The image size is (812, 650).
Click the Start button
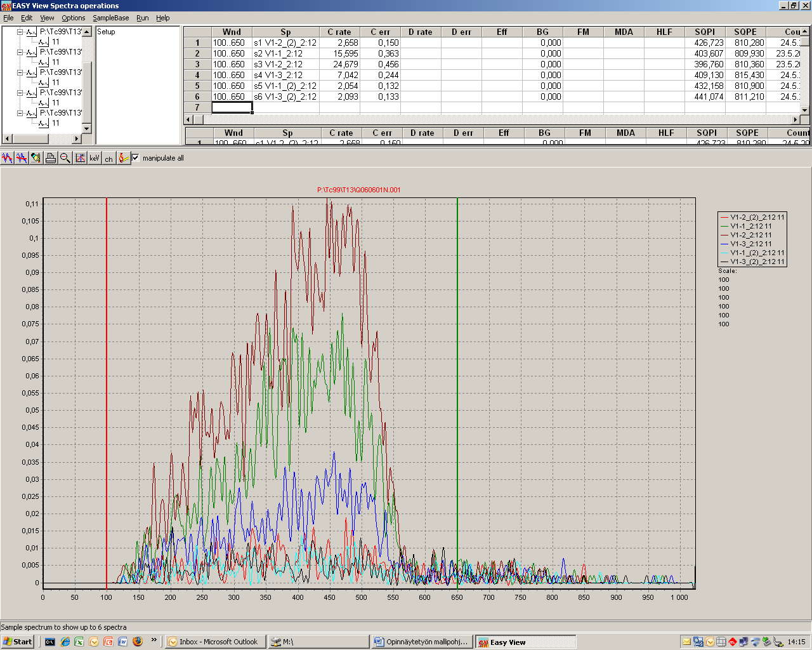click(18, 642)
